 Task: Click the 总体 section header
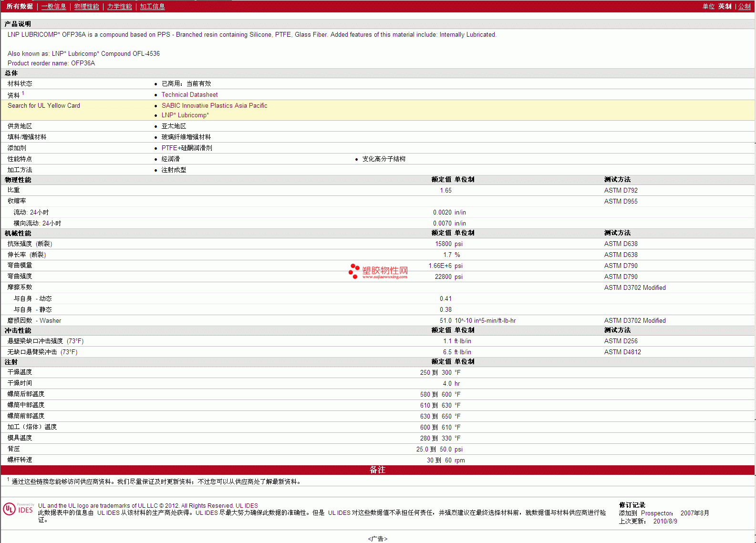[x=11, y=73]
